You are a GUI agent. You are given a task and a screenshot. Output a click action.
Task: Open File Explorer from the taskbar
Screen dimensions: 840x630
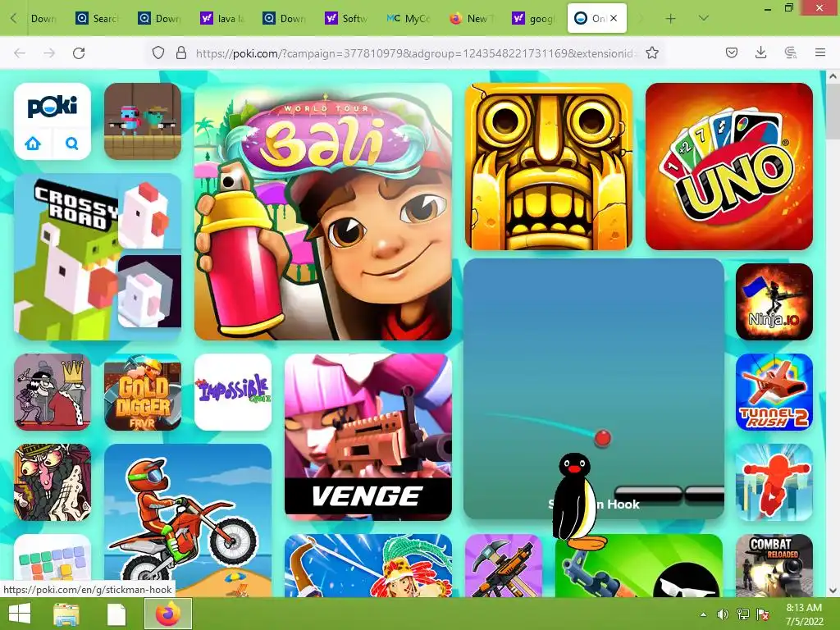(66, 614)
